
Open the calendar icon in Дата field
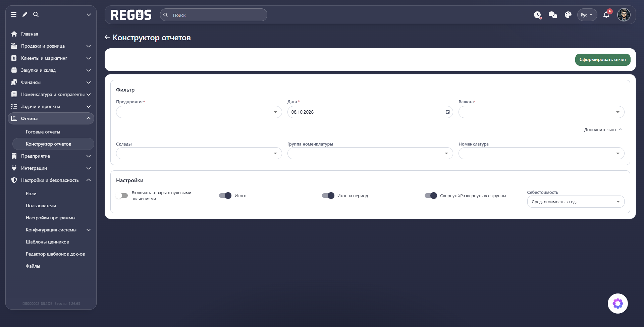point(447,112)
